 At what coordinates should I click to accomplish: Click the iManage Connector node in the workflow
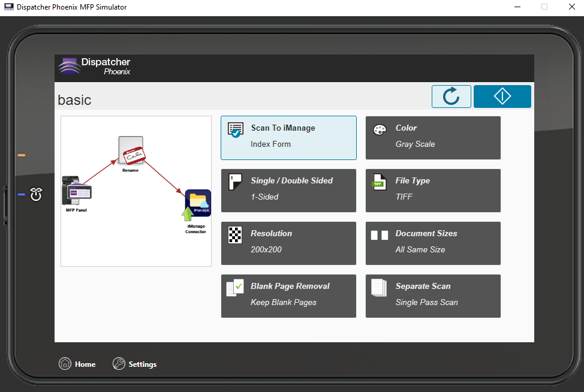(198, 203)
